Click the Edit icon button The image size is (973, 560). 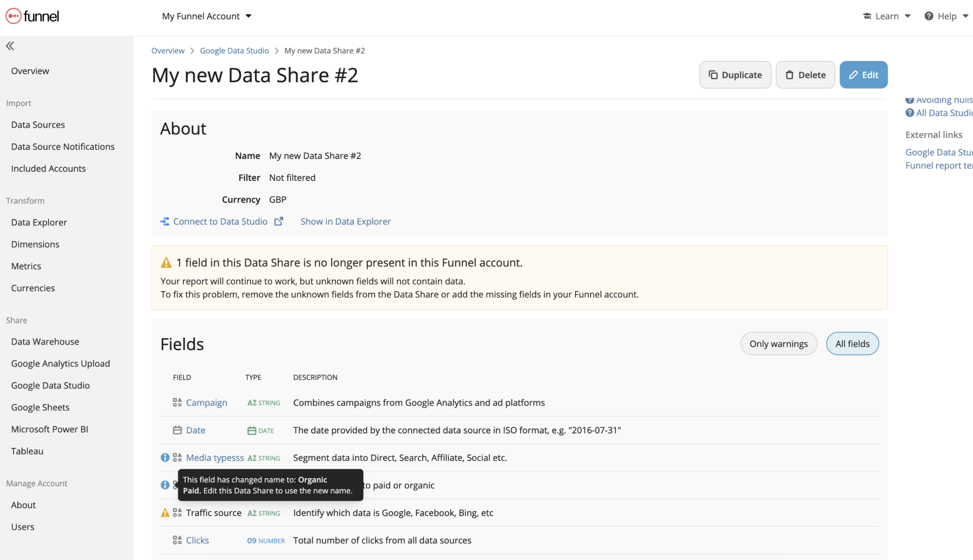tap(863, 75)
